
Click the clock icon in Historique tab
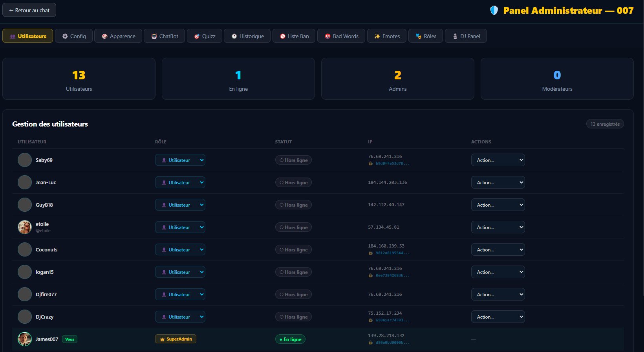tap(234, 36)
